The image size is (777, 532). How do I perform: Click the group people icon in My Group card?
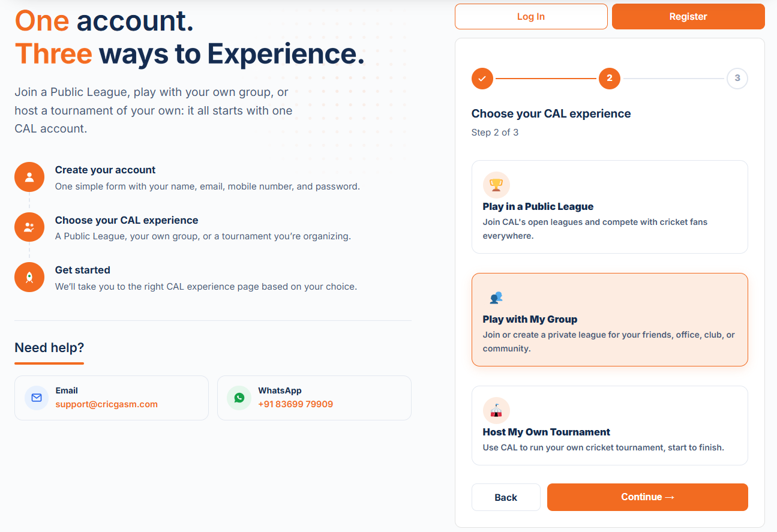click(496, 297)
